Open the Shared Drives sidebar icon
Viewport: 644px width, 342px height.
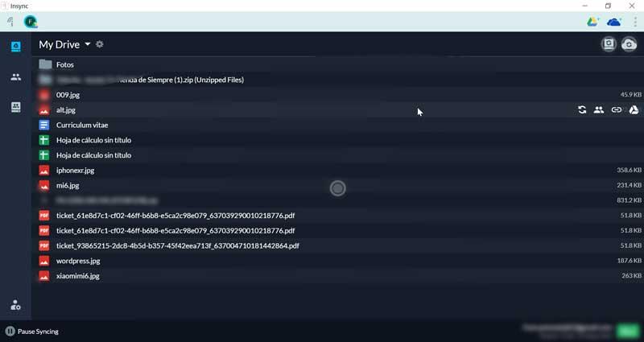pyautogui.click(x=15, y=107)
